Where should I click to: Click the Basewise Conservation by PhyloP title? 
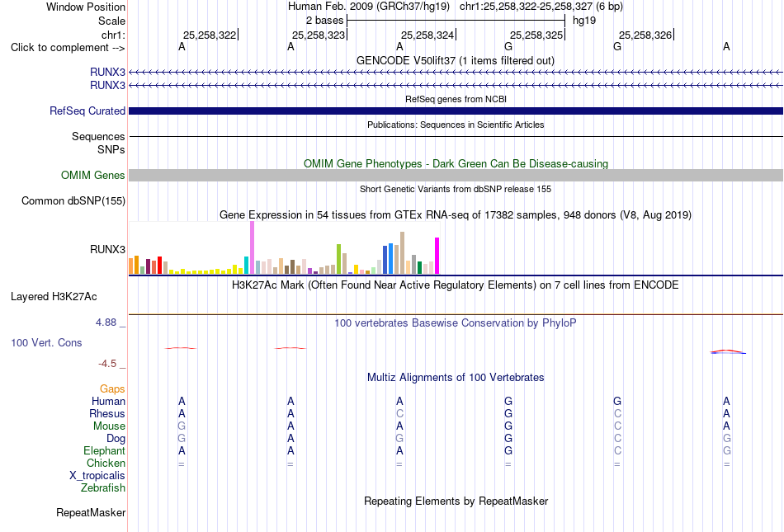click(x=456, y=322)
